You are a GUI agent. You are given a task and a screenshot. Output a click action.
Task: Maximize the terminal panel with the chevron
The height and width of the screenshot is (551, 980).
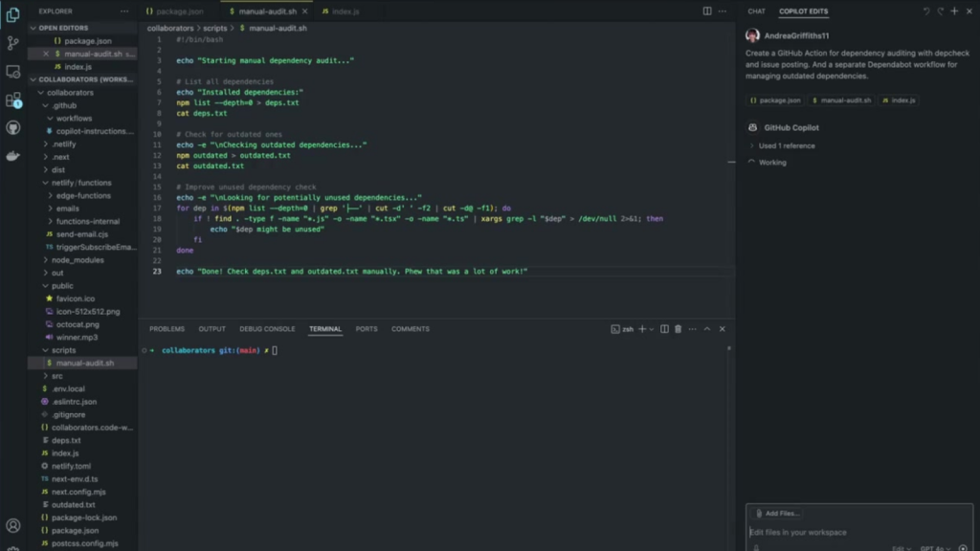[x=707, y=329]
